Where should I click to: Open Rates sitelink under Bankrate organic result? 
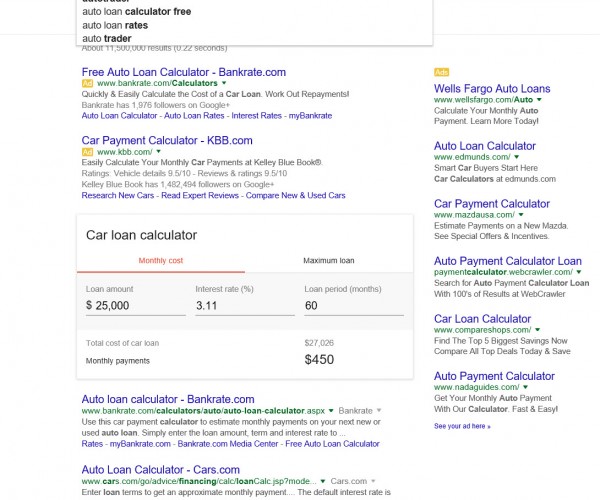tap(92, 444)
